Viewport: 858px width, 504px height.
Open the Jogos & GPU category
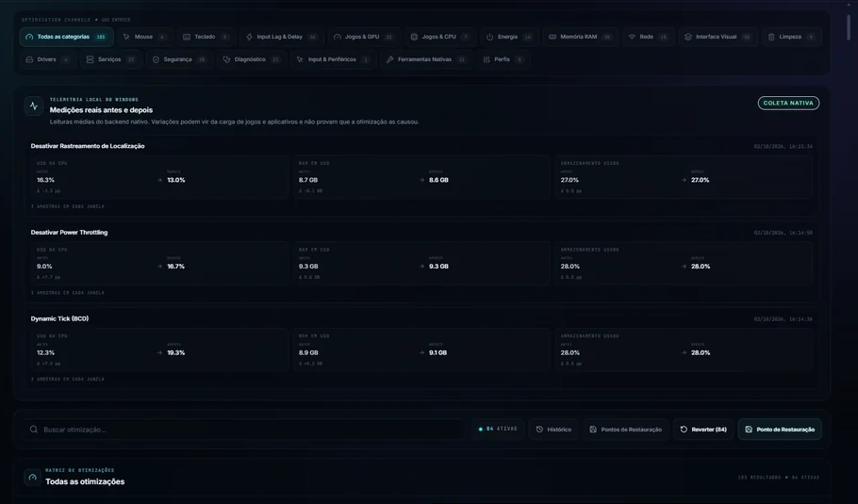[x=363, y=37]
